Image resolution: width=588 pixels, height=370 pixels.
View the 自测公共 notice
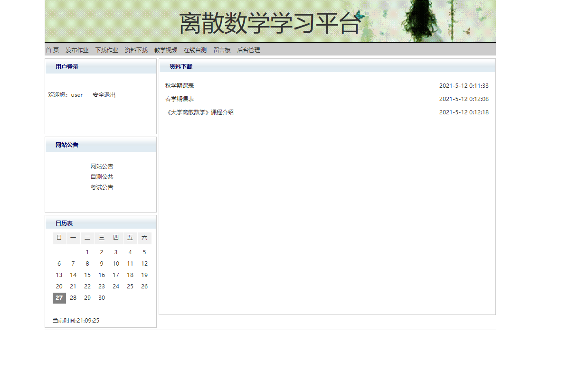pos(102,176)
